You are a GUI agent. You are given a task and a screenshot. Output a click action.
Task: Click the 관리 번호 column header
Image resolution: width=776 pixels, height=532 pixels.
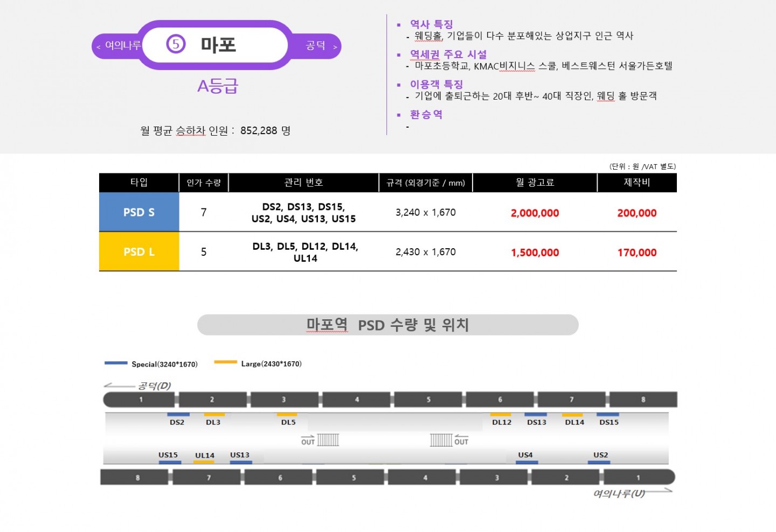point(303,183)
